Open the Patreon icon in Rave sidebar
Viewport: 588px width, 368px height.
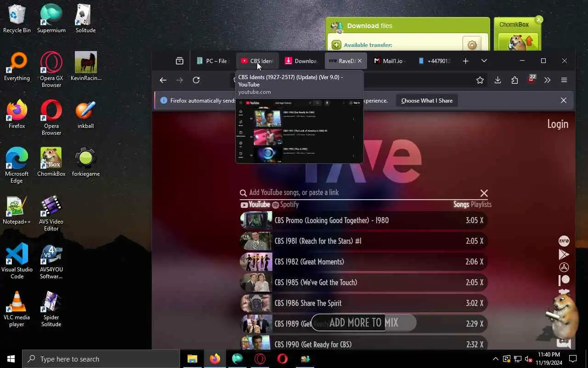click(x=564, y=280)
